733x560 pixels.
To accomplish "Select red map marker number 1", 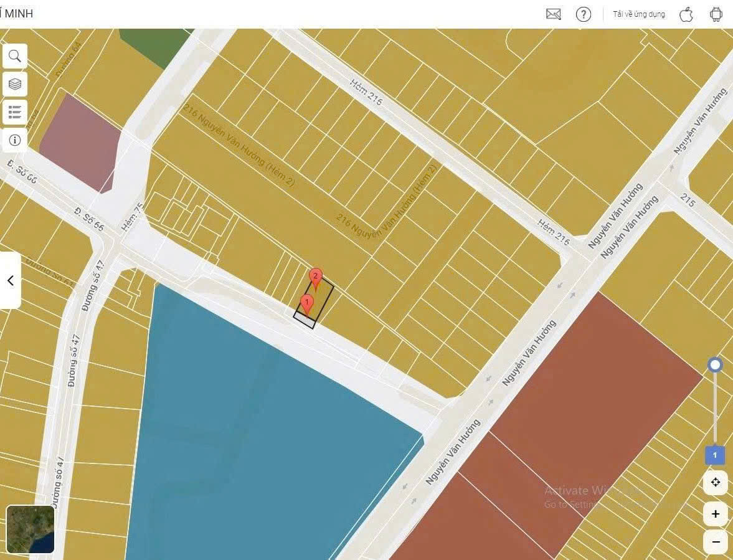I will pyautogui.click(x=306, y=303).
